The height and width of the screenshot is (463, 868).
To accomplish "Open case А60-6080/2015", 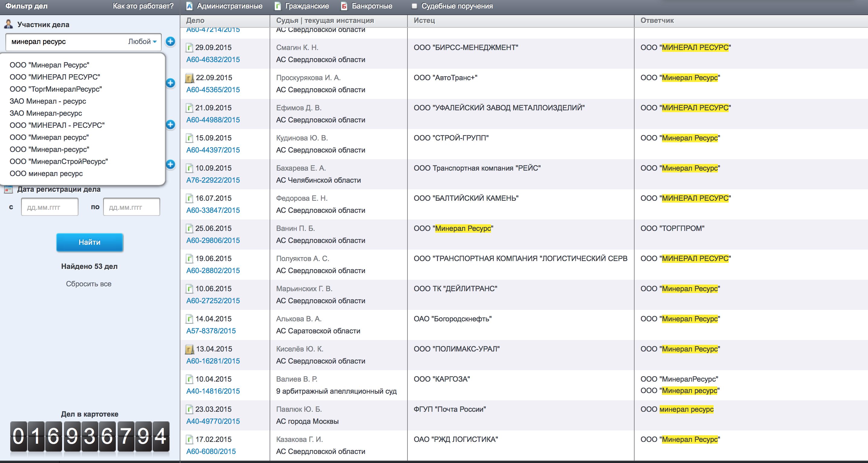I will [x=211, y=452].
